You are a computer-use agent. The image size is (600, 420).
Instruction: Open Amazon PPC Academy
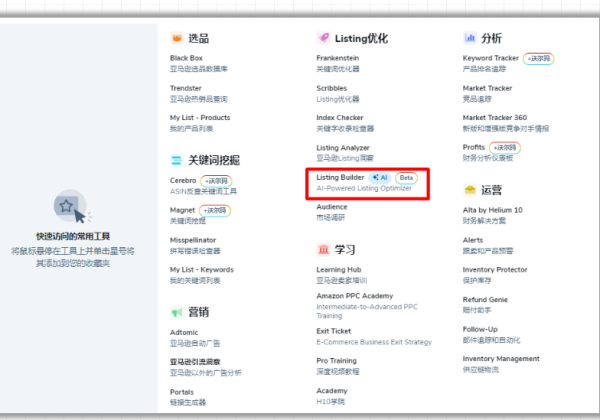click(x=355, y=296)
